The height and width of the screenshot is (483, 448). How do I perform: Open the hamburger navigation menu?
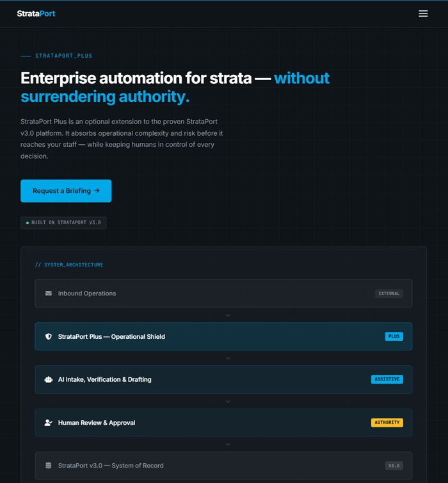pyautogui.click(x=423, y=13)
